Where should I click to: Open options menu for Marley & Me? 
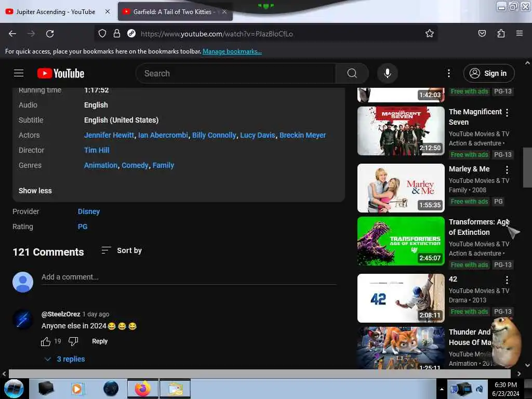(507, 170)
